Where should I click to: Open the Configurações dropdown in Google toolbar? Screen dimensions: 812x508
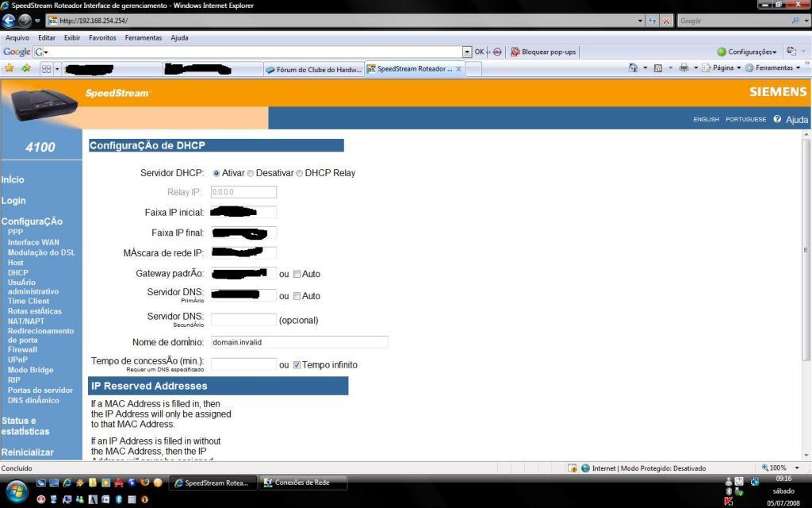747,52
